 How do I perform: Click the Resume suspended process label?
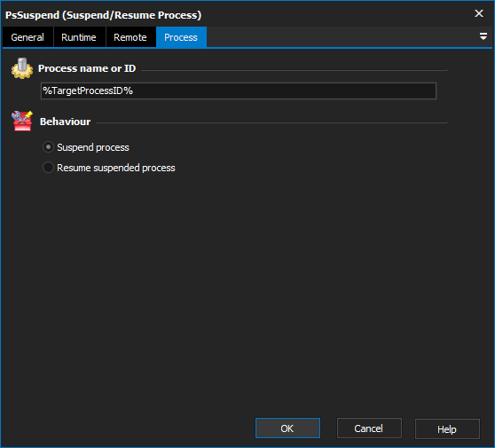pyautogui.click(x=116, y=168)
